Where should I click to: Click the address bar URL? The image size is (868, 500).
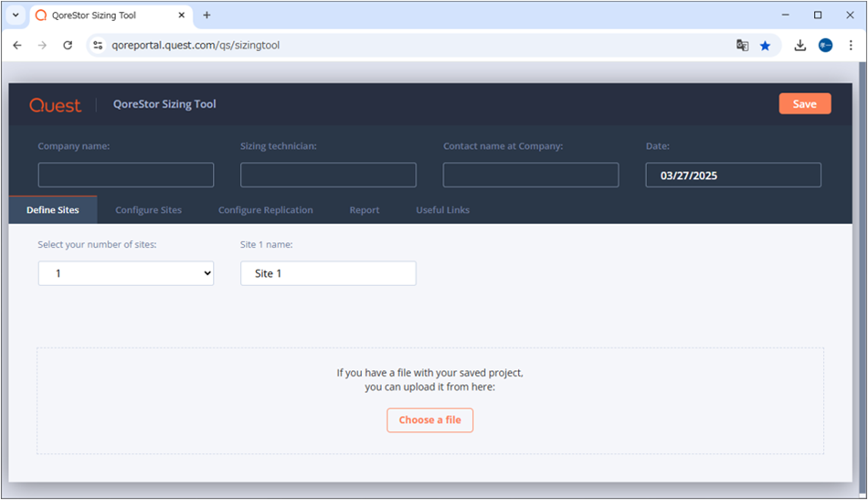pyautogui.click(x=196, y=46)
